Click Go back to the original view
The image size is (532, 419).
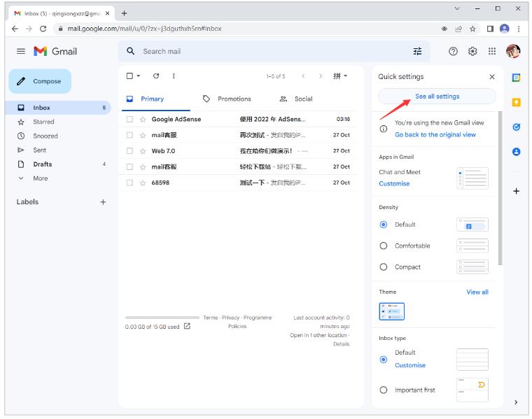435,135
